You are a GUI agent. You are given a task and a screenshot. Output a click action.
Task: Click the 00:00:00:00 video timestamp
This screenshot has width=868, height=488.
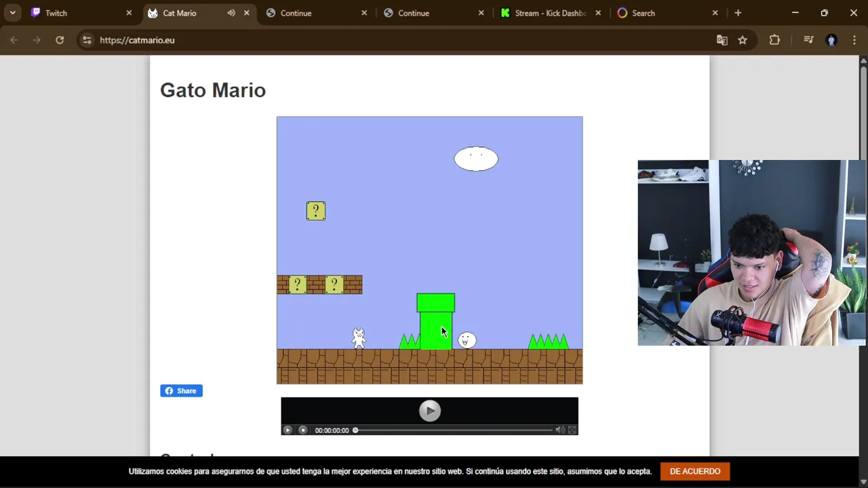[x=332, y=430]
